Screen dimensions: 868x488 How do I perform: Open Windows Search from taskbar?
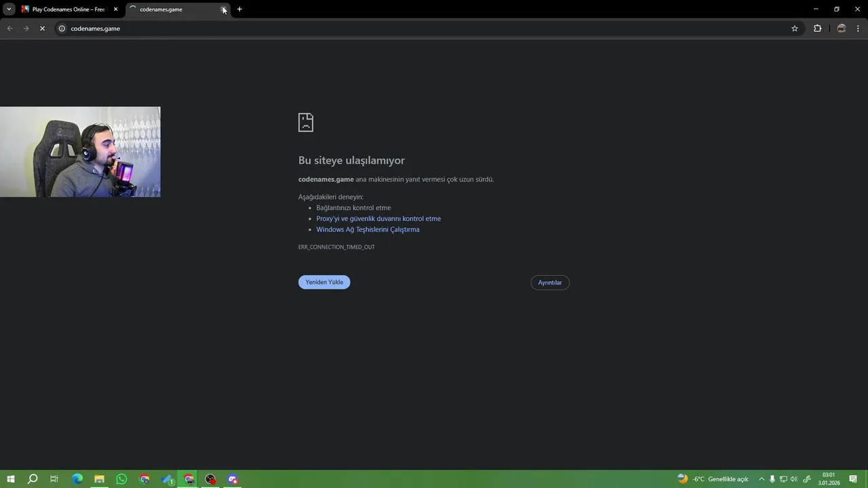(x=33, y=479)
